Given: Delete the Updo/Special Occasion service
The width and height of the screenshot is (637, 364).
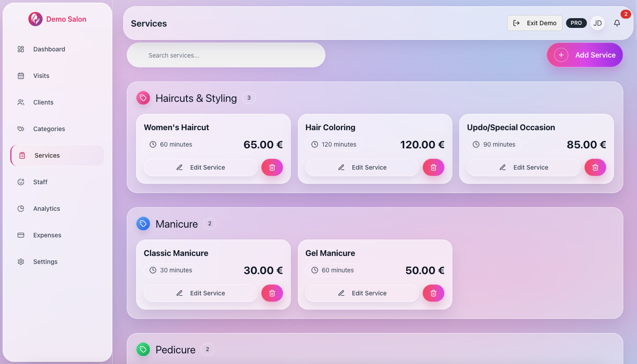Looking at the screenshot, I should coord(595,167).
